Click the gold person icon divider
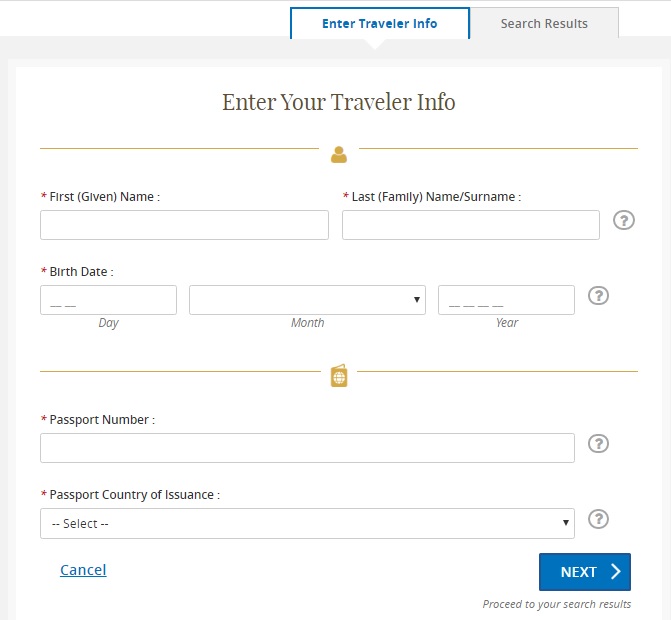This screenshot has width=671, height=620. click(338, 154)
